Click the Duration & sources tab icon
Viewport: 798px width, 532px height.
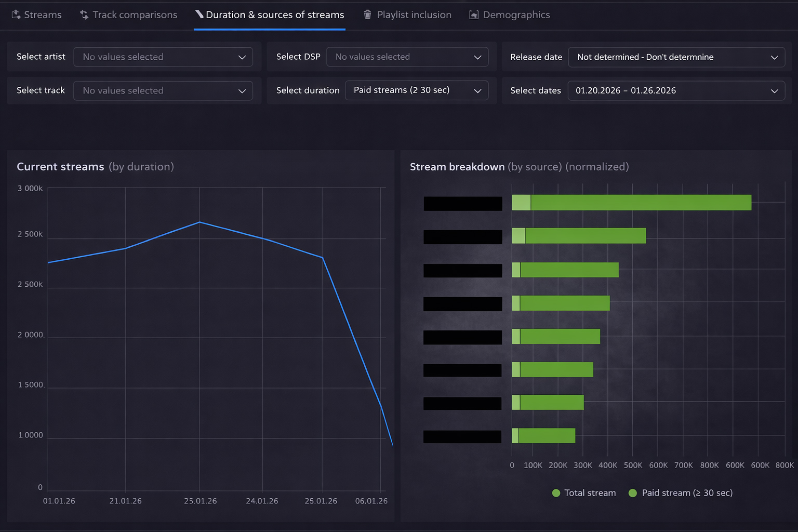199,14
